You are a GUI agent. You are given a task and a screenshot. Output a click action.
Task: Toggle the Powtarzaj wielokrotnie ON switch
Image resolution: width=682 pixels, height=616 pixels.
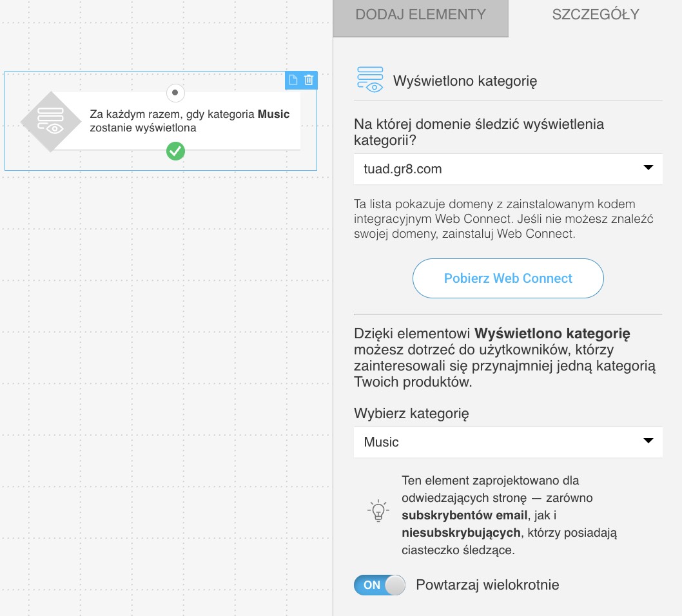pos(379,584)
